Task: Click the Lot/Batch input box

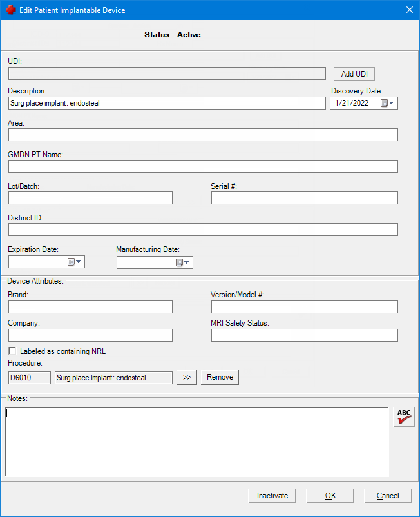Action: [x=91, y=198]
